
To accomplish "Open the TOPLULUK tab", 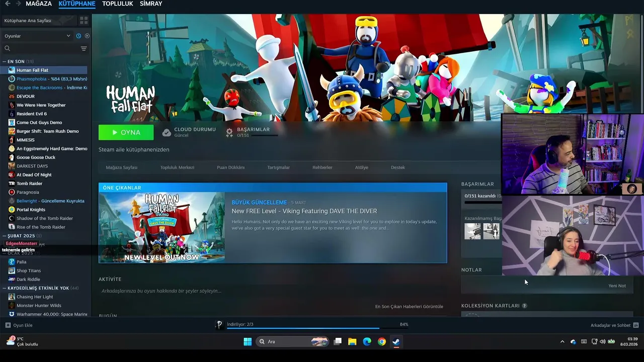I will (117, 4).
